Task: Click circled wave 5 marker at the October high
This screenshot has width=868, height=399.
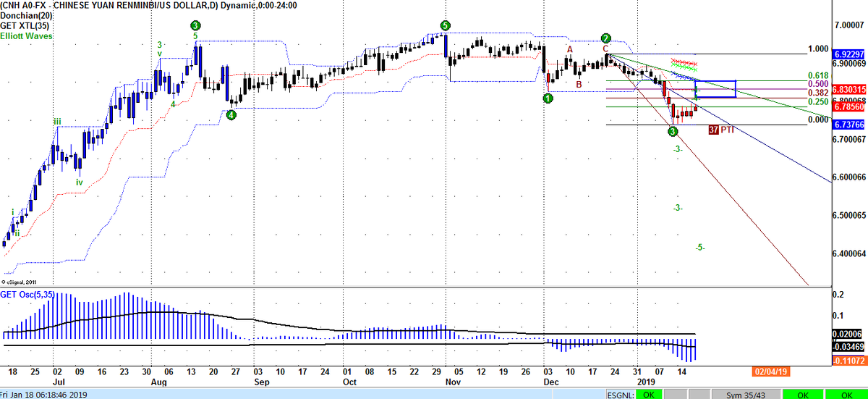Action: tap(446, 25)
